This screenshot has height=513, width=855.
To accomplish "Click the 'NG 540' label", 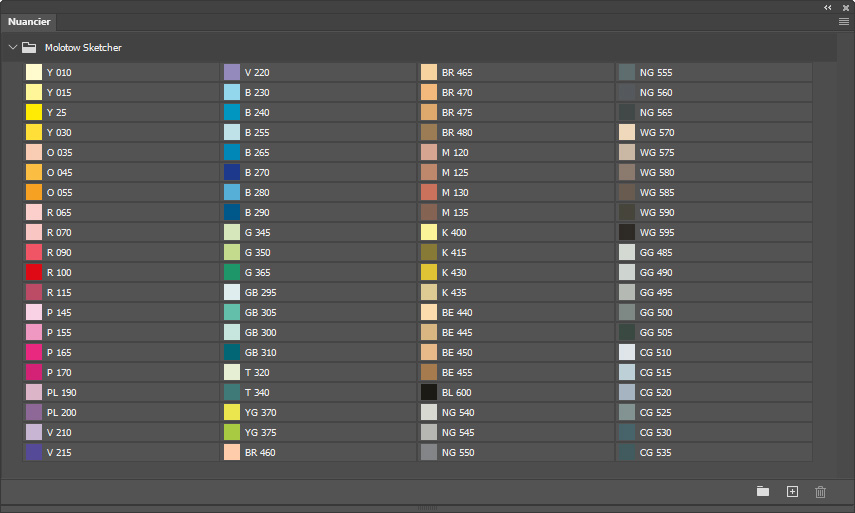I will pyautogui.click(x=458, y=413).
